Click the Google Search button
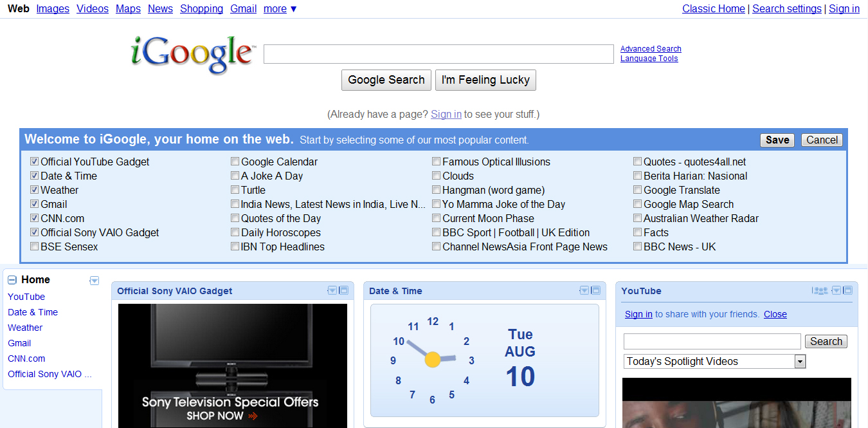This screenshot has height=428, width=868. click(386, 80)
